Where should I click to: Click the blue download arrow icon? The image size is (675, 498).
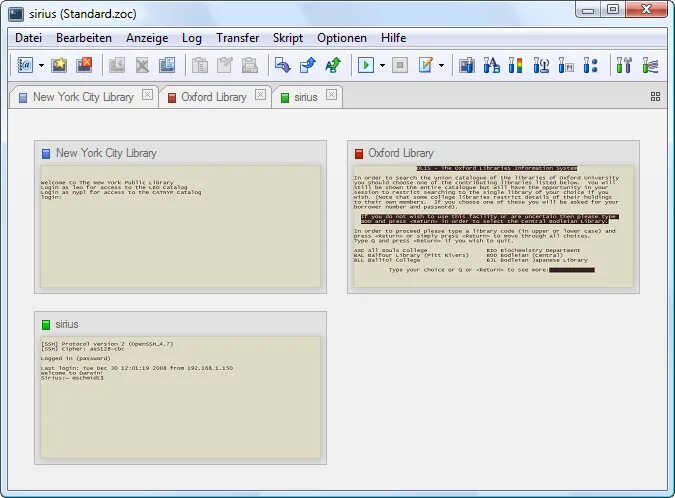pyautogui.click(x=282, y=65)
